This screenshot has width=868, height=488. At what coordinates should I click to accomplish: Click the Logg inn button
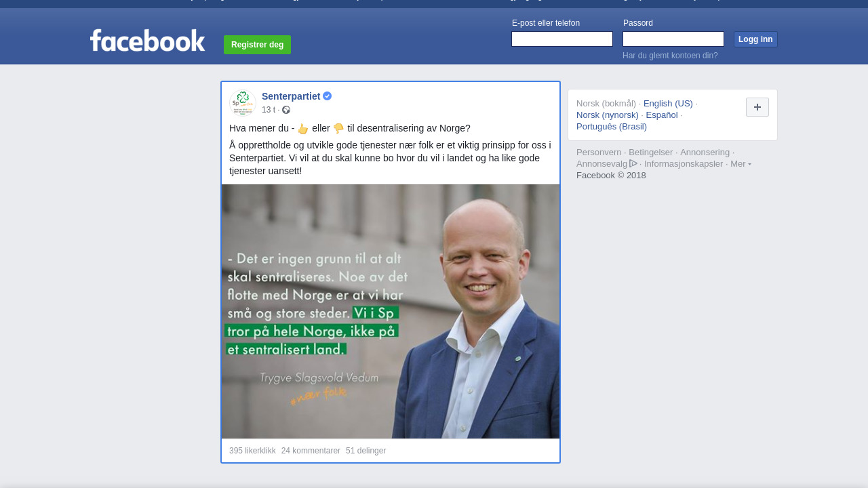coord(755,39)
